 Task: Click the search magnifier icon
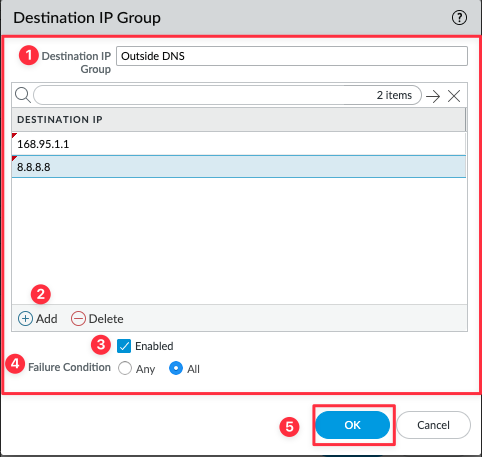(23, 95)
